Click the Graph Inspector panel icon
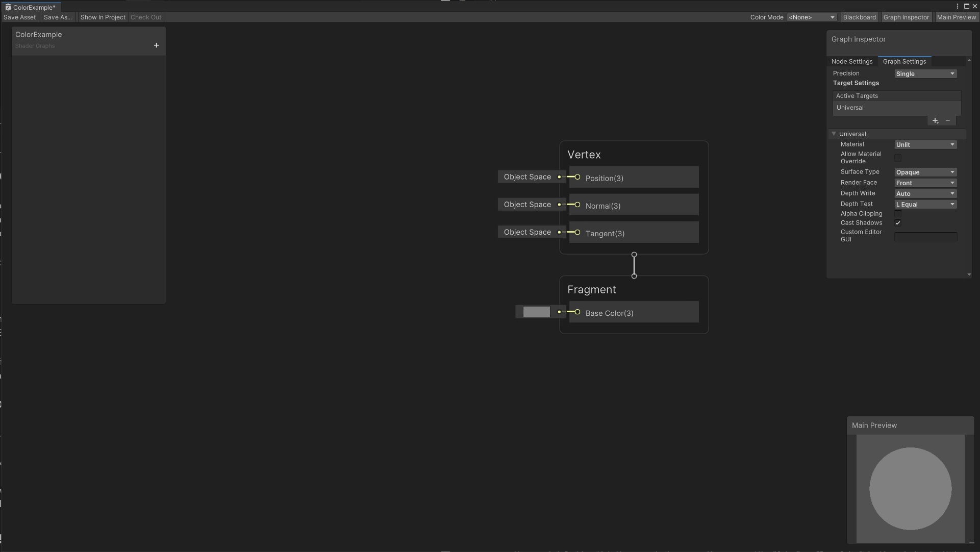This screenshot has height=552, width=980. pos(906,17)
